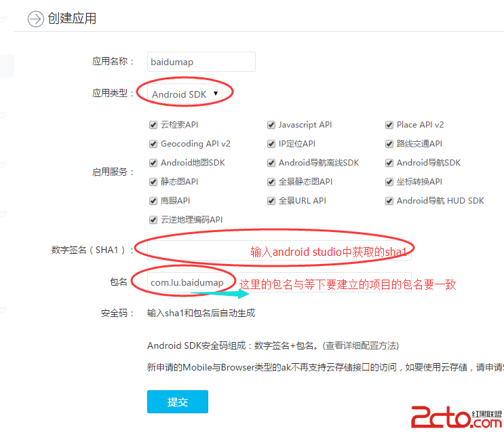Uncheck Android导航 HUD SDK

(x=389, y=201)
